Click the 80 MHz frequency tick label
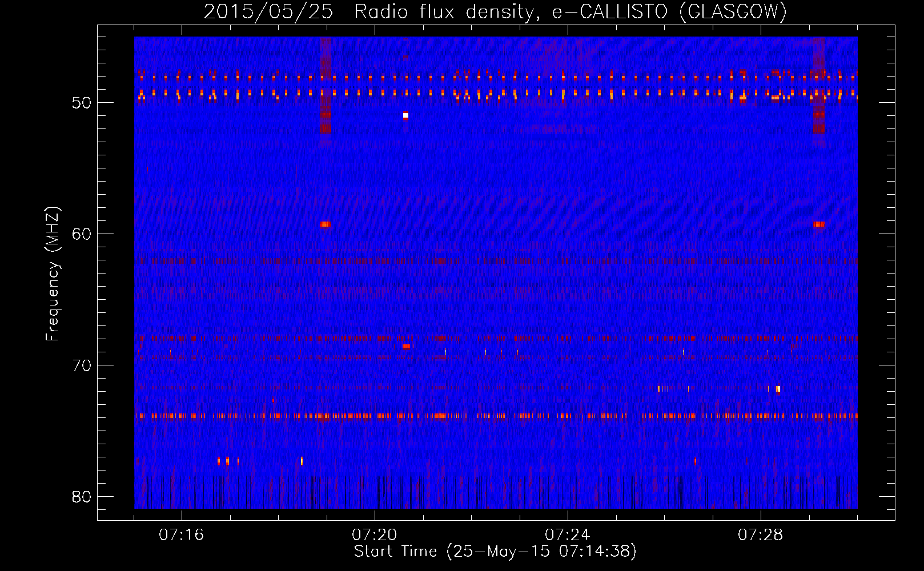 [82, 497]
